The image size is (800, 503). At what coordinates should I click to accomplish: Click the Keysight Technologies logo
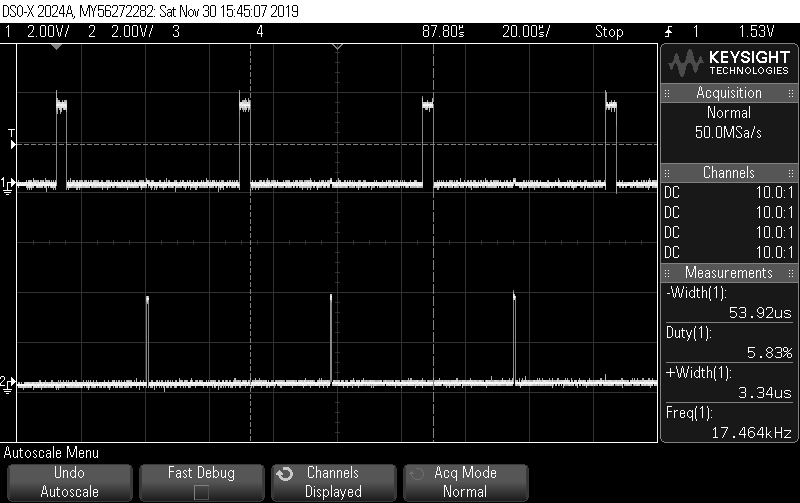729,63
